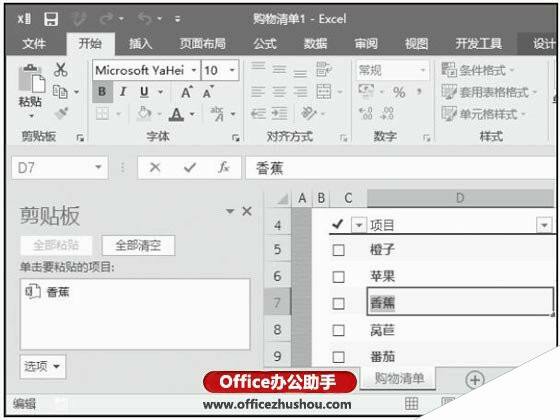Click the formula bar showing 香蕉

tap(400, 168)
